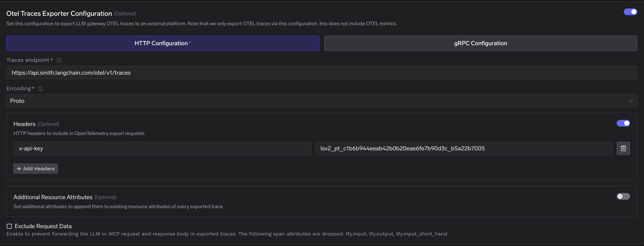Click the chevron on the Encoding selector
The width and height of the screenshot is (644, 246).
click(x=631, y=101)
